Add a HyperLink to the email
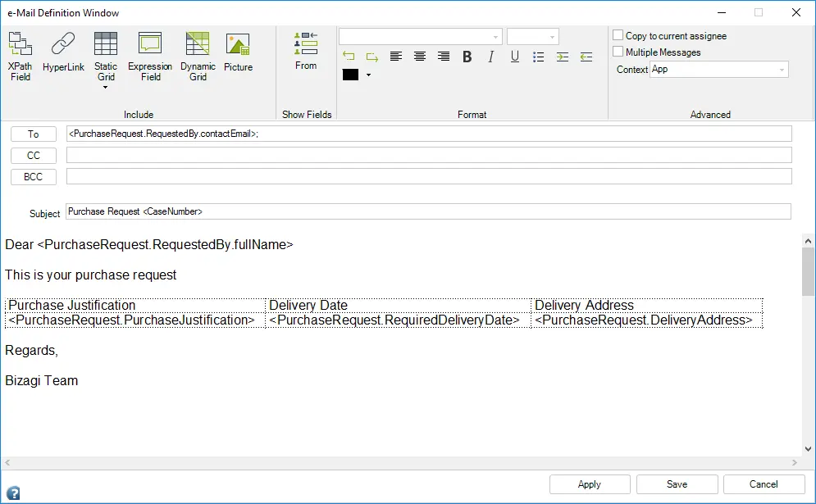This screenshot has height=504, width=816. pos(63,52)
